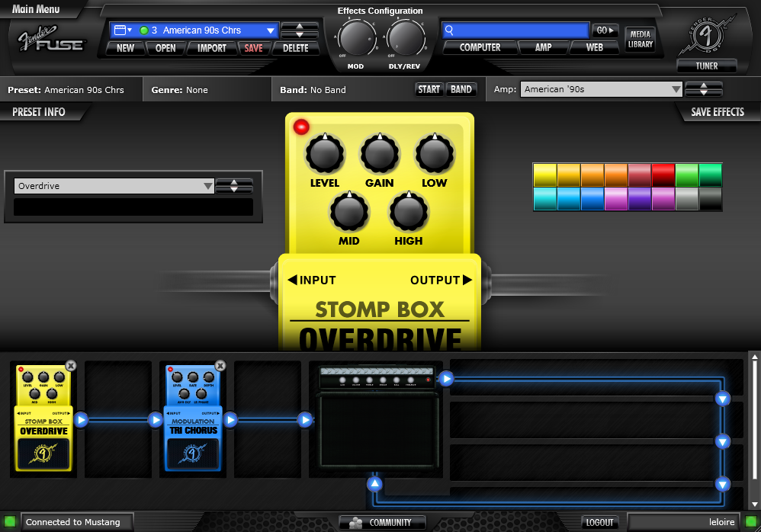Choose the dark green pedal color swatch
Screen dimensions: 761x532
click(711, 175)
